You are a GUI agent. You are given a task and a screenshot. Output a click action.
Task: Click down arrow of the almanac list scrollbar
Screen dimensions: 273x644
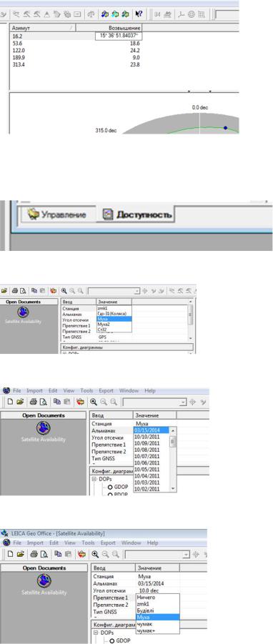point(173,489)
